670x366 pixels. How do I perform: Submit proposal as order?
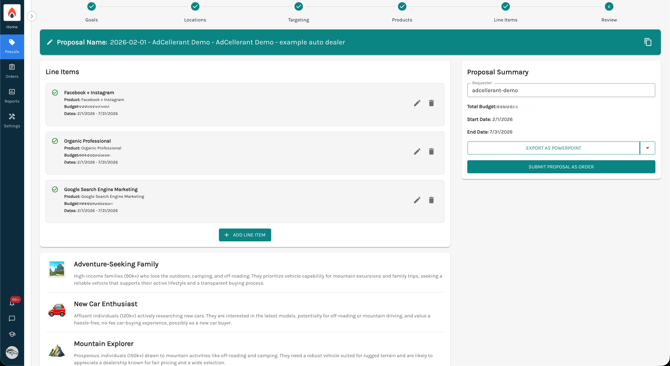(561, 167)
